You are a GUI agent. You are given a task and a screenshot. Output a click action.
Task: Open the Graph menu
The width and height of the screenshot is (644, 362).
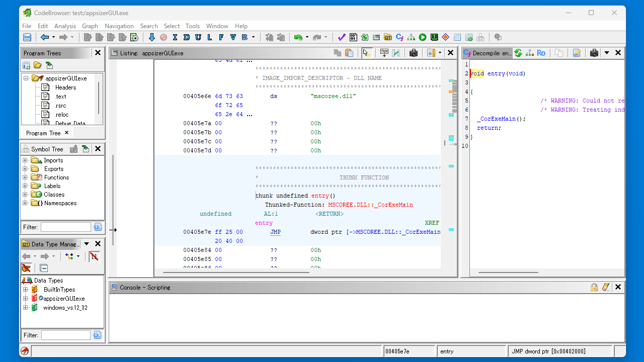(x=90, y=26)
